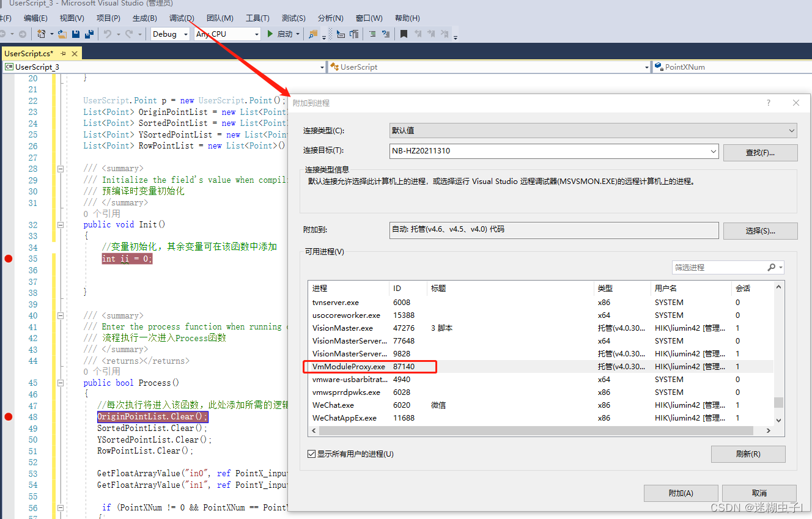Untick the show processes from all users checkbox
812x519 pixels.
click(312, 454)
